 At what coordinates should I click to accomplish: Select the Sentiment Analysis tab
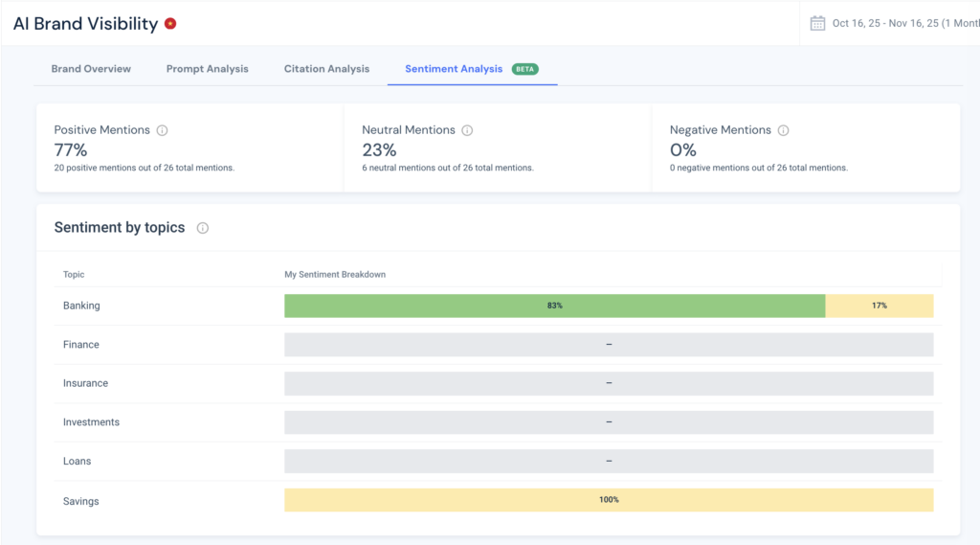tap(454, 69)
